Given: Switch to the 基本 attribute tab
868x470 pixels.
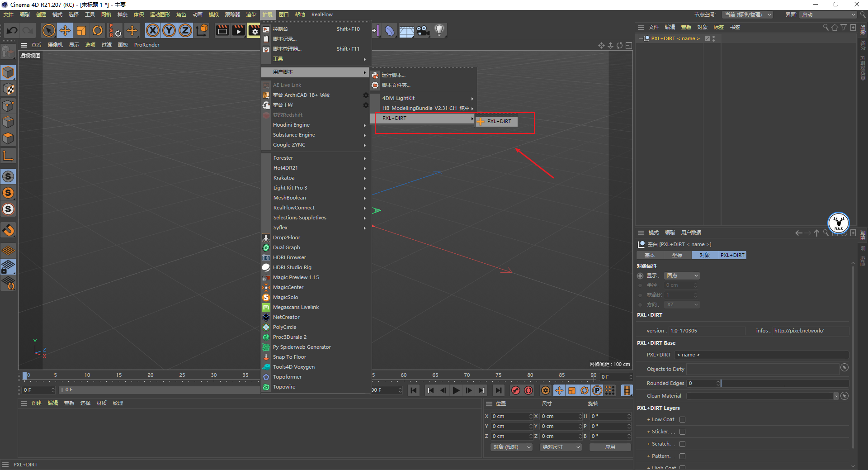Looking at the screenshot, I should click(x=650, y=255).
